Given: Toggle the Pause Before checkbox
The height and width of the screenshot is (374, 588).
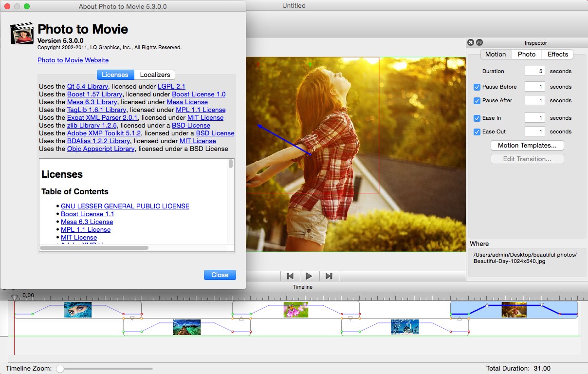Looking at the screenshot, I should (x=477, y=87).
